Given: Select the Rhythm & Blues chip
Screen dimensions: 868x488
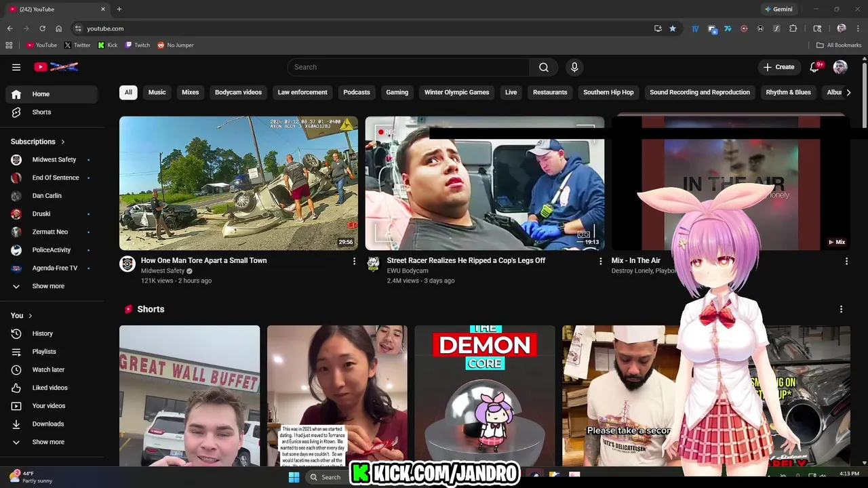Looking at the screenshot, I should [788, 92].
